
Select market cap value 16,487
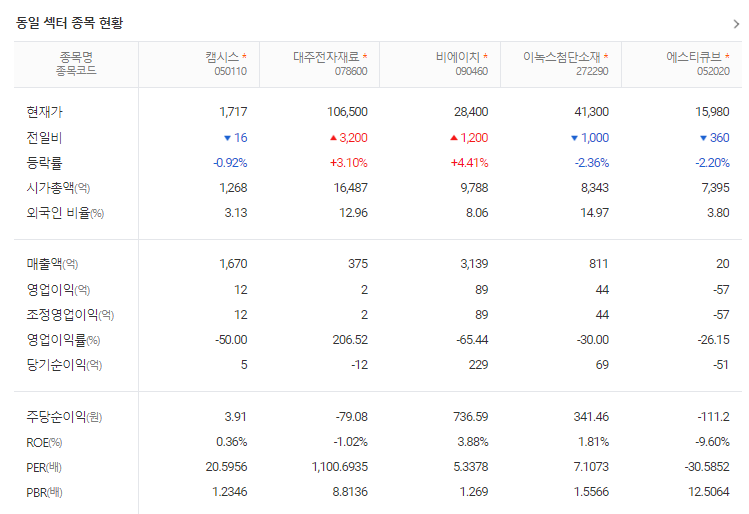click(351, 188)
